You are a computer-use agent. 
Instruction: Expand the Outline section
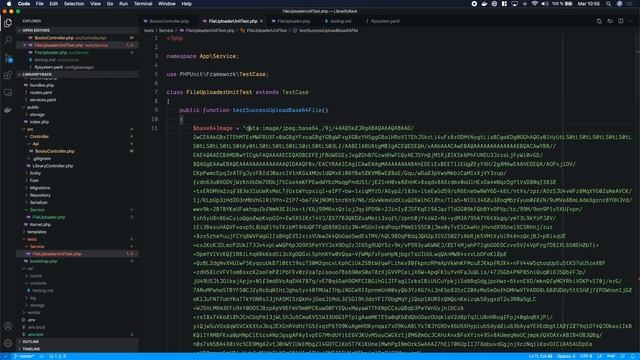[78, 342]
